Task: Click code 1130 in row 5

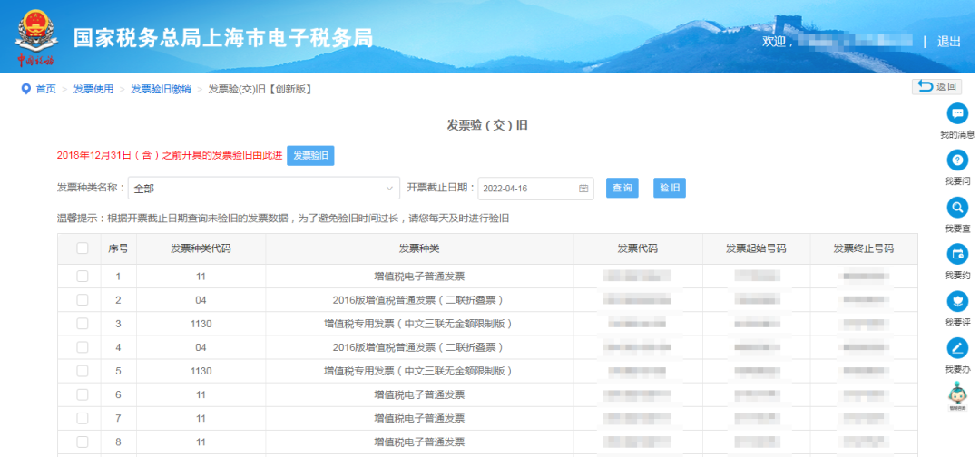Action: click(201, 371)
